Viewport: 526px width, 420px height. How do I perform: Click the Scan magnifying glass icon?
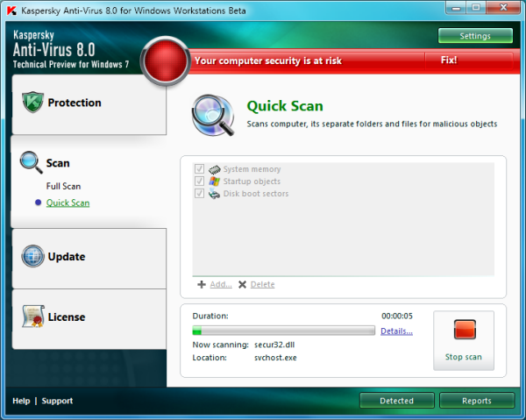point(32,162)
